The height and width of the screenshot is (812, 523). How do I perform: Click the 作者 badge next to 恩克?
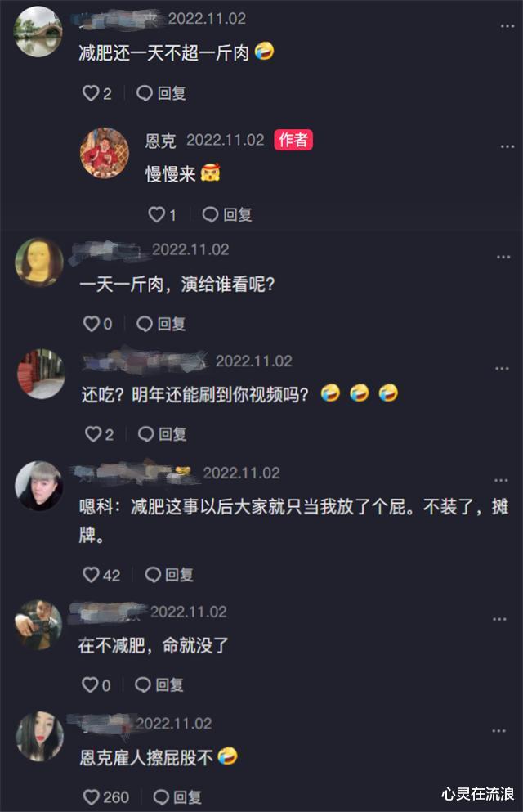tap(293, 140)
